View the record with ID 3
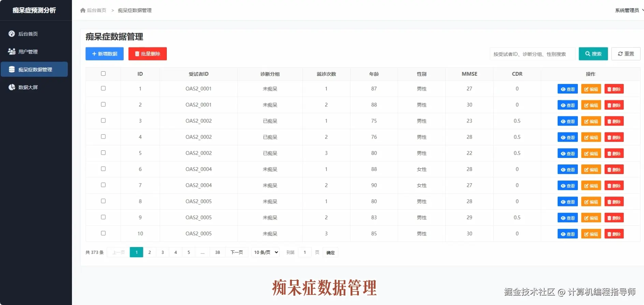This screenshot has height=305, width=644. [568, 121]
